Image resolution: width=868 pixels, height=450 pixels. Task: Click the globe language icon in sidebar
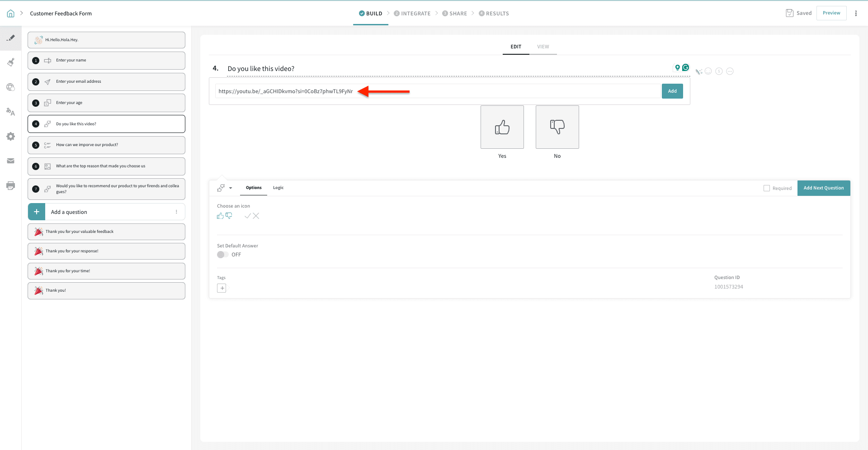(x=11, y=87)
